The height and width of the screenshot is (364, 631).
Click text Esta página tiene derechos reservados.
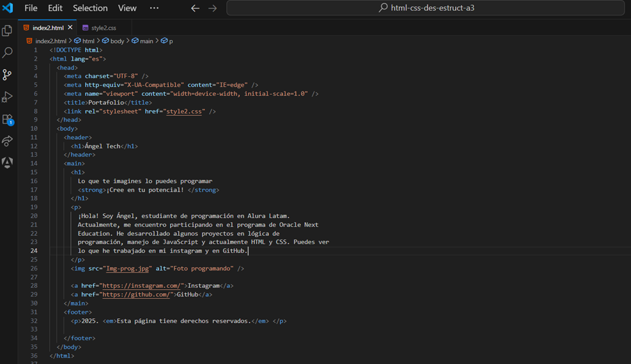184,321
